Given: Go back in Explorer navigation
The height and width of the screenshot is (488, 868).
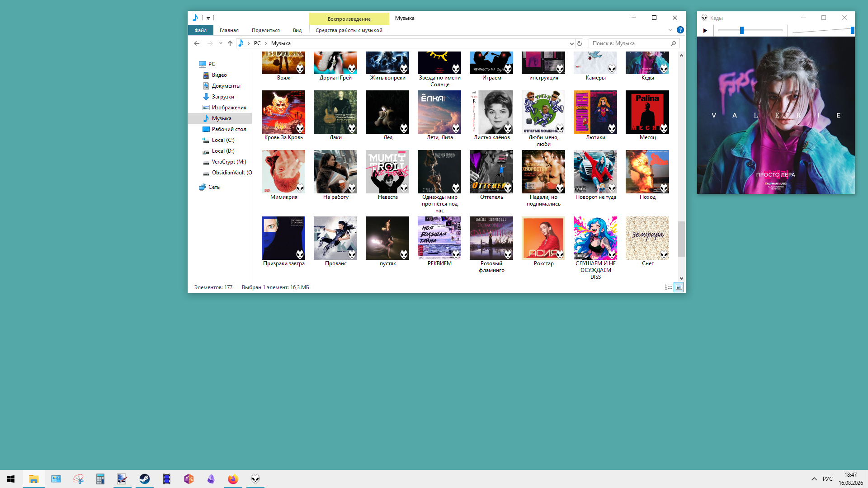Looking at the screenshot, I should tap(197, 43).
